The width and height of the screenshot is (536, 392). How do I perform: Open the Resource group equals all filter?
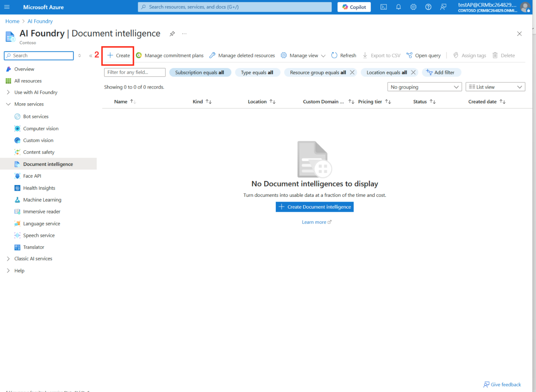pyautogui.click(x=318, y=73)
